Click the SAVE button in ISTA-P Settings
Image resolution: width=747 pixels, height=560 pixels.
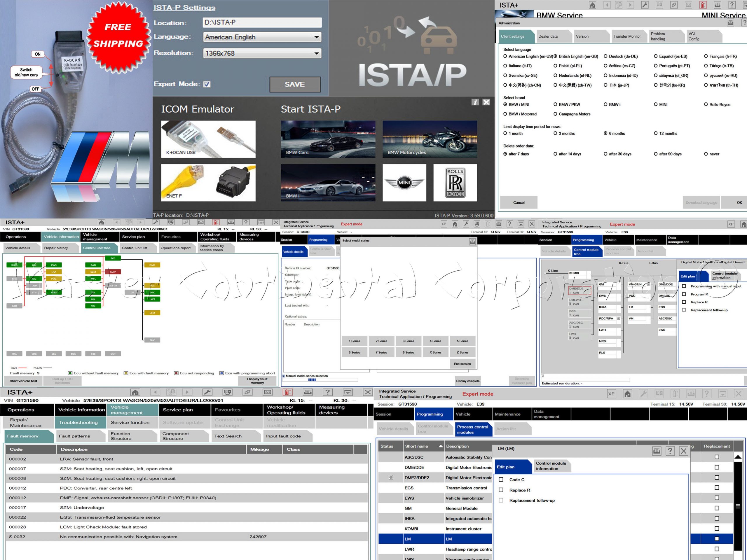[x=295, y=84]
